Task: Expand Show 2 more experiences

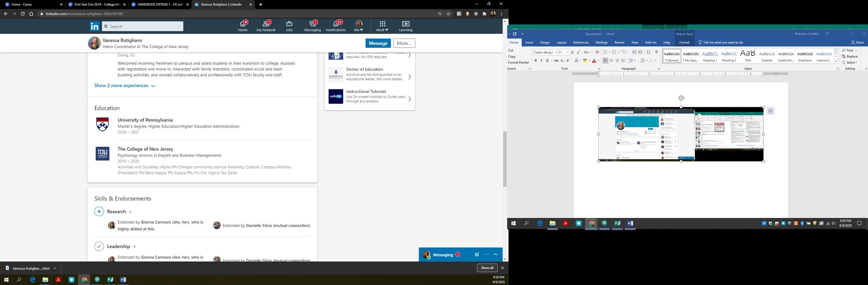Action: click(124, 86)
